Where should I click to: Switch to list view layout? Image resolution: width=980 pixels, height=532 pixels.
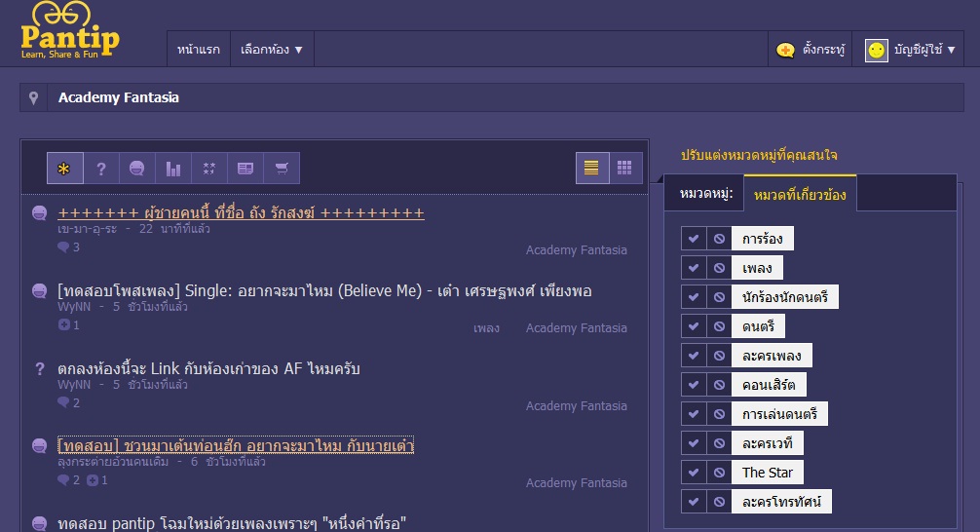[592, 168]
